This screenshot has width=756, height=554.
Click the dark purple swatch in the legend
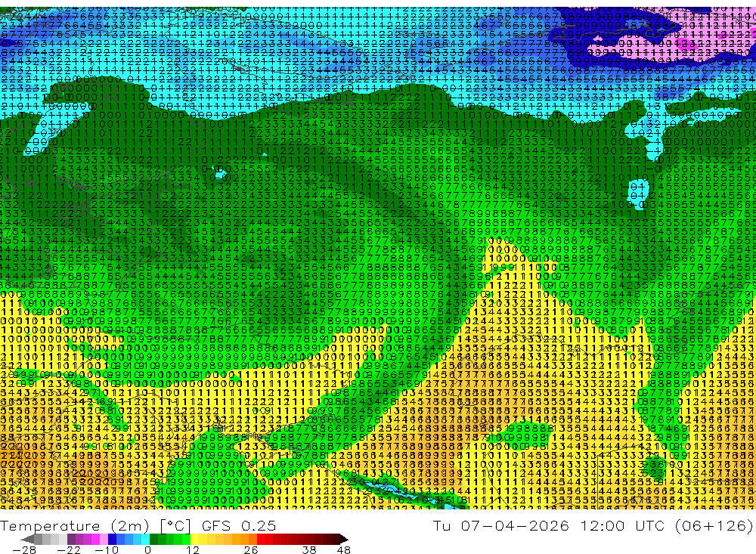point(71,540)
